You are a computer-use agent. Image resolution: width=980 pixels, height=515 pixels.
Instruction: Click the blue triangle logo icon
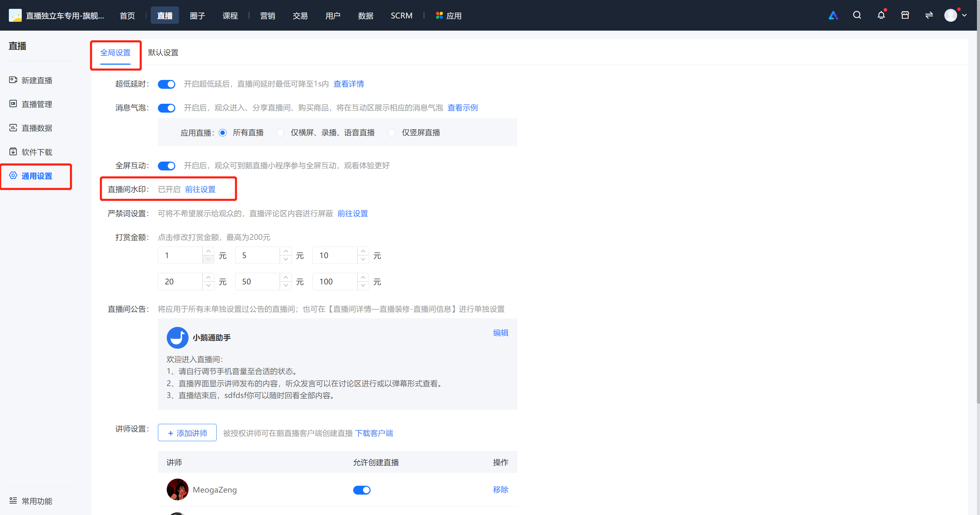coord(833,15)
